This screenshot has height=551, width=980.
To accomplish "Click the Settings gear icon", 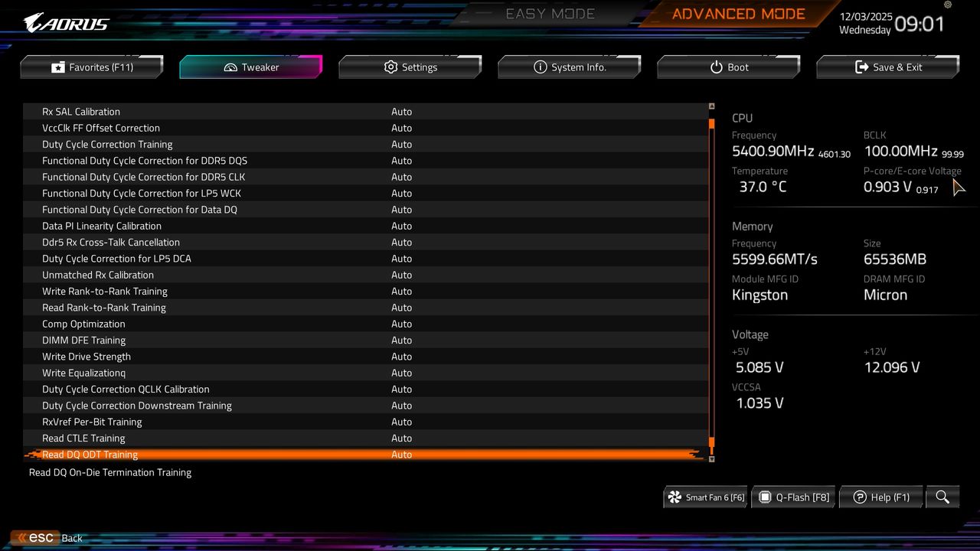I will [x=390, y=67].
